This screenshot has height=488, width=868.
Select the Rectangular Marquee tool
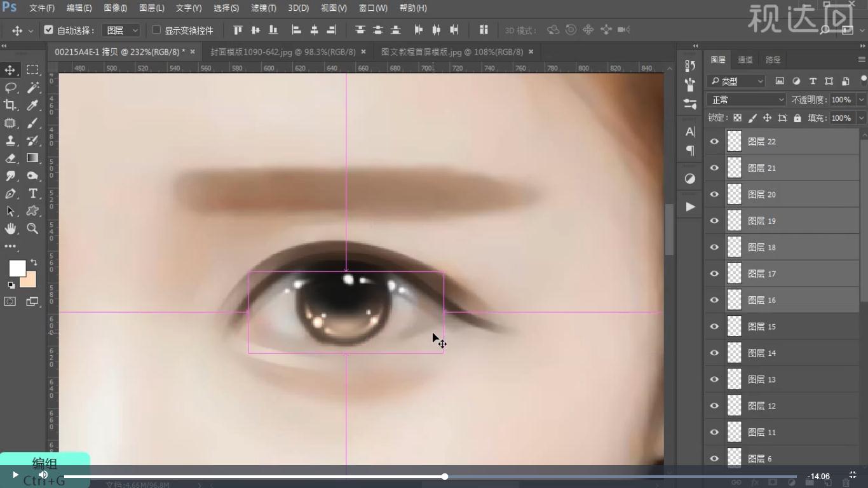click(x=32, y=70)
